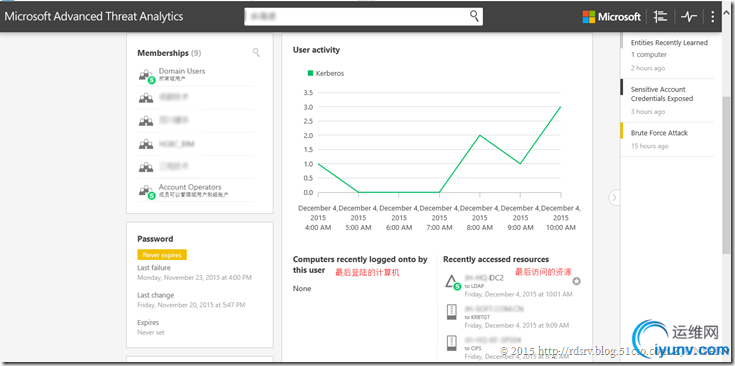Image resolution: width=735 pixels, height=366 pixels.
Task: Click the Last change date text
Action: [191, 305]
